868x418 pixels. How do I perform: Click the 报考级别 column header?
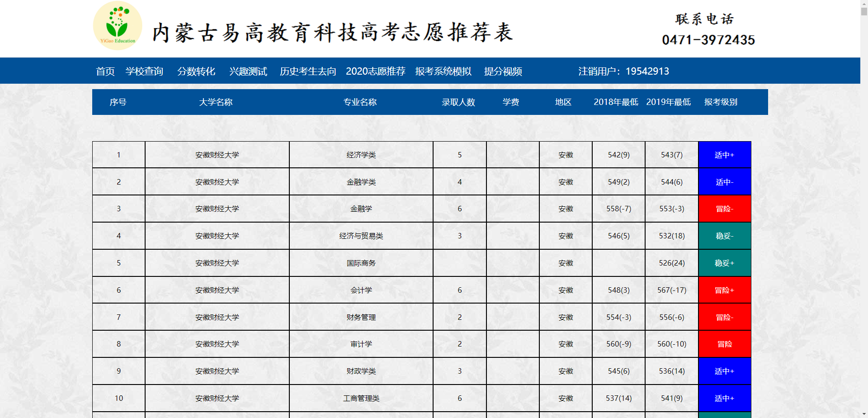pos(721,102)
